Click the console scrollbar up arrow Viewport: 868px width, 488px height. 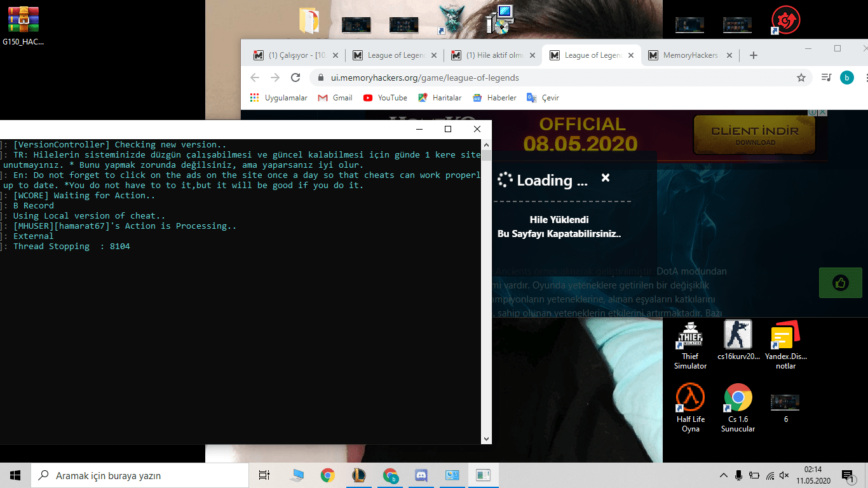pos(487,145)
